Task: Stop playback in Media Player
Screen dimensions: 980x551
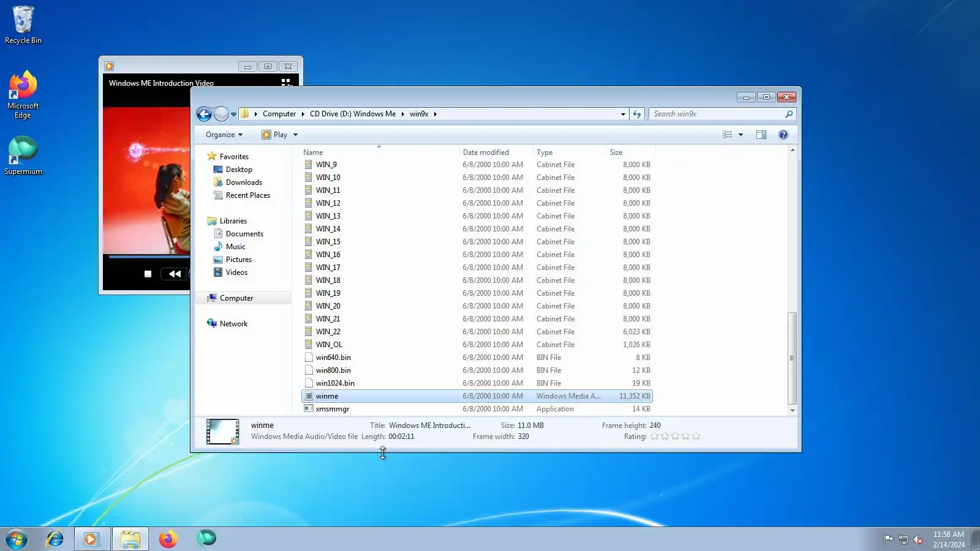Action: (x=148, y=274)
